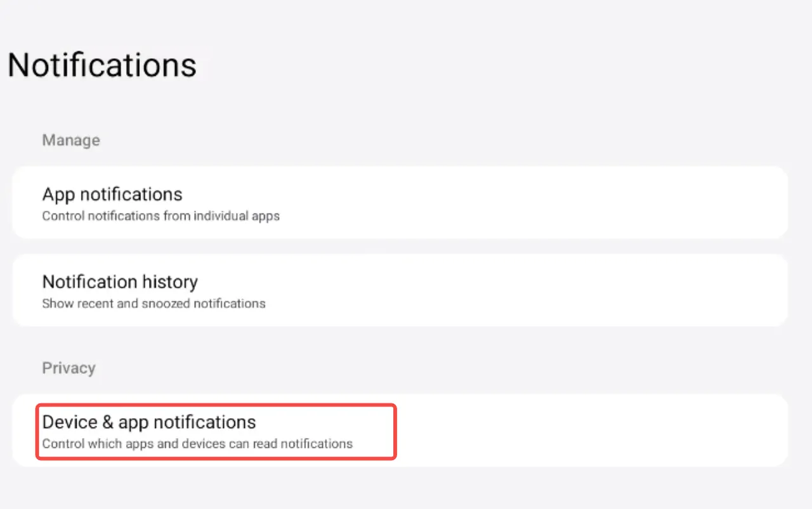Click the Manage section header

(x=71, y=140)
